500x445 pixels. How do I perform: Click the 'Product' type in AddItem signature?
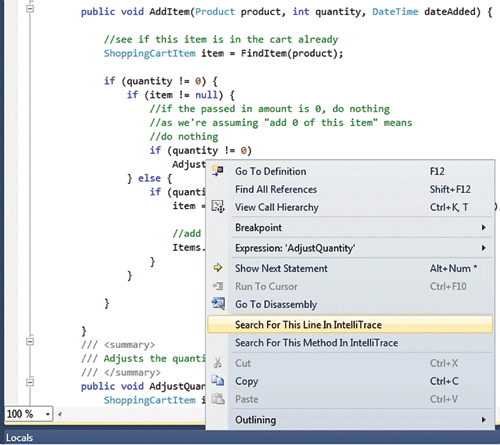(215, 12)
